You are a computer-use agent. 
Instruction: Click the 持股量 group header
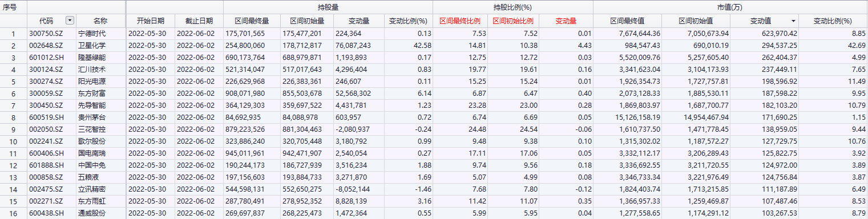click(x=328, y=7)
